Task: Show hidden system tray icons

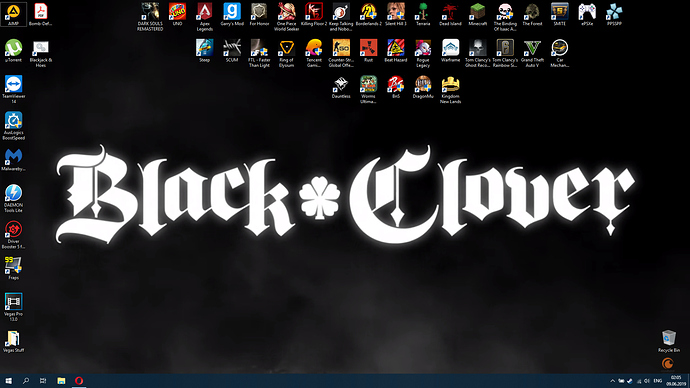Action: pyautogui.click(x=612, y=381)
